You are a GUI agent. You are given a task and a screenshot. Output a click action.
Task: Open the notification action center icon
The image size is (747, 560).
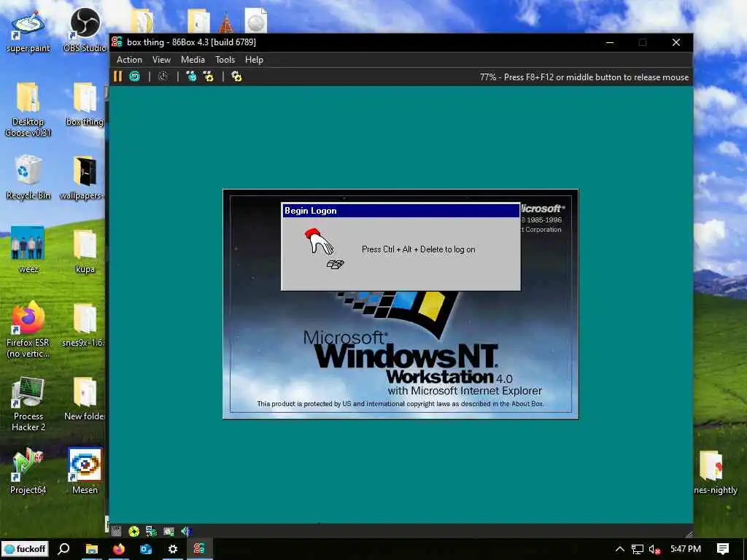pos(723,549)
